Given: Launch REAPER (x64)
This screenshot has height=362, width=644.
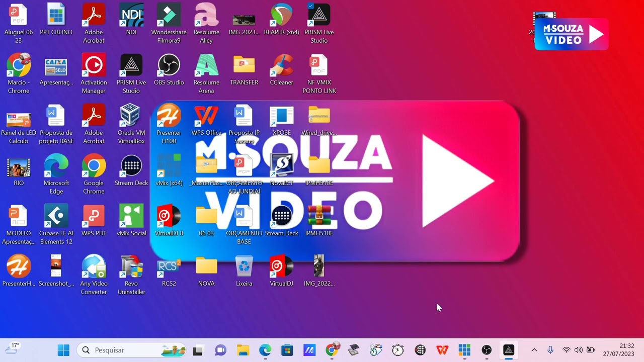Looking at the screenshot, I should coord(281,19).
